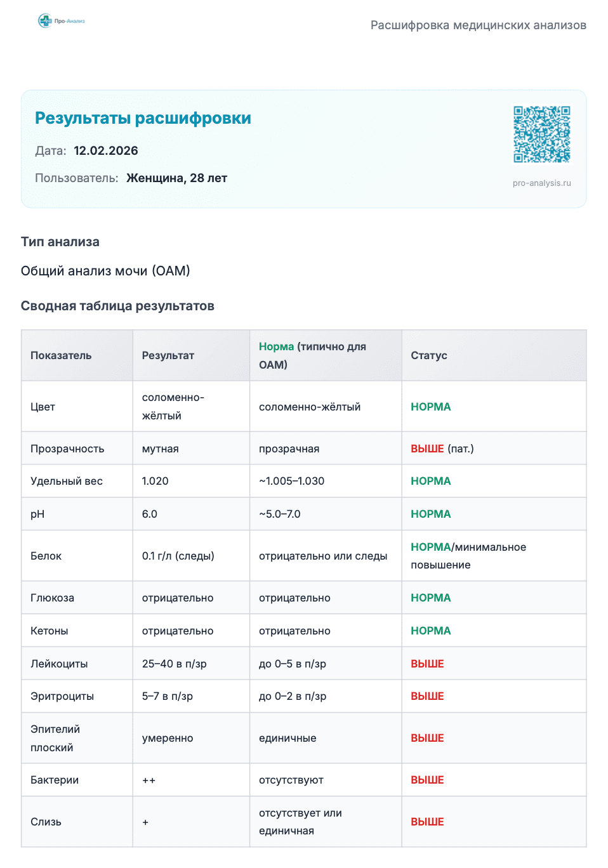Click the 'Сводная таблица результатов' heading
Screen dimensions: 608x868
pos(117,306)
